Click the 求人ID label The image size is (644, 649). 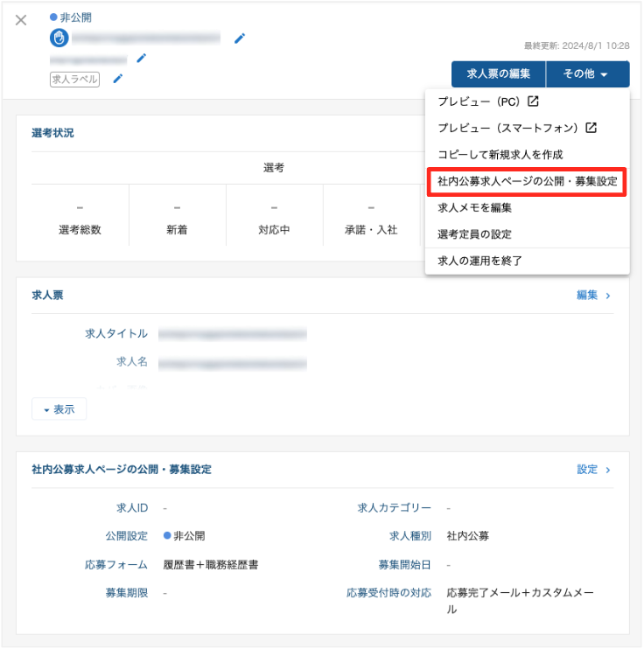click(x=132, y=508)
